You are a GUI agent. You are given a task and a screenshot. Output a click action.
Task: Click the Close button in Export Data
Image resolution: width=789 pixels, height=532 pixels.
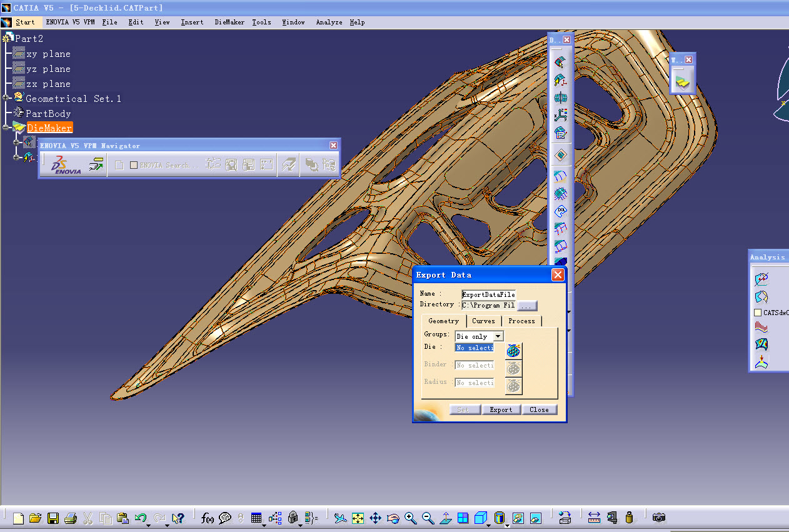tap(539, 409)
